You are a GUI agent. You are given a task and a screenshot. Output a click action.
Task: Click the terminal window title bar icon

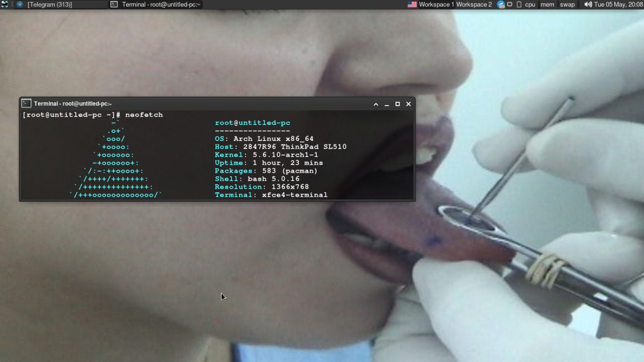[26, 103]
